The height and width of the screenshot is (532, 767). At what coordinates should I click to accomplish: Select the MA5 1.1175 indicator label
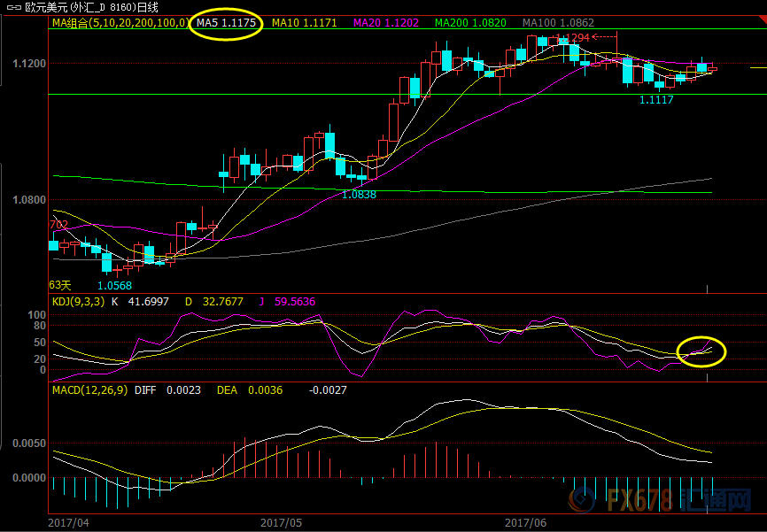point(226,22)
